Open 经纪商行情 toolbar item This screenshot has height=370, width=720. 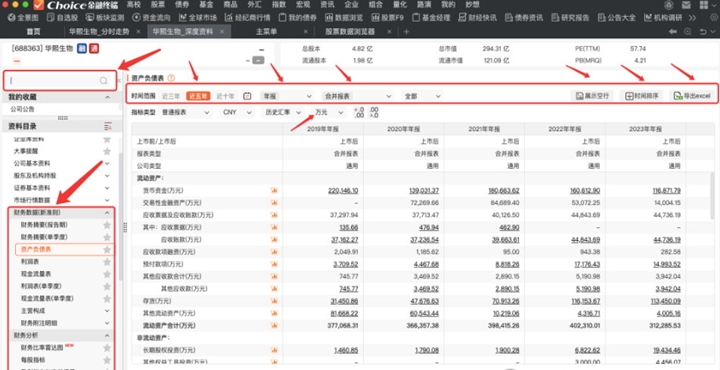(248, 18)
